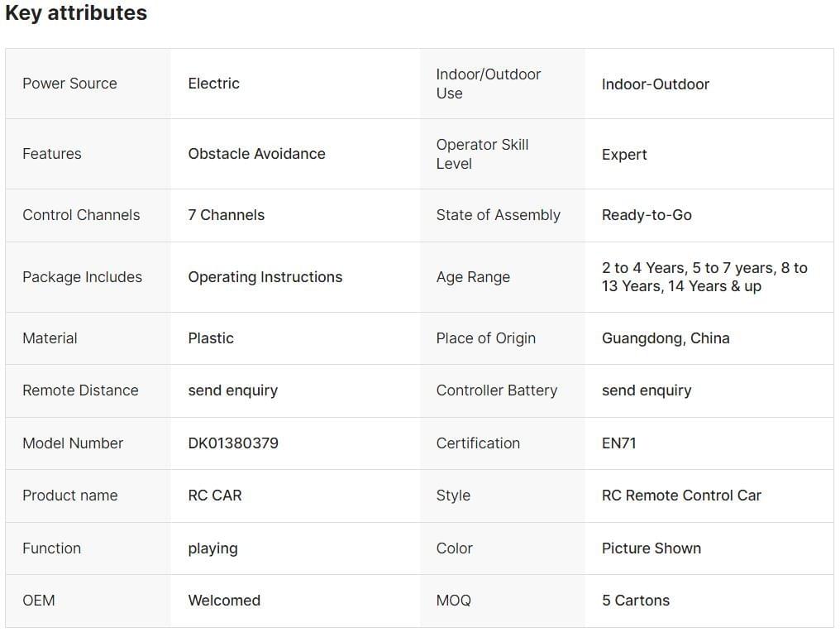Screen dimensions: 840x632
Task: Click the Age Range years value
Action: coord(704,277)
